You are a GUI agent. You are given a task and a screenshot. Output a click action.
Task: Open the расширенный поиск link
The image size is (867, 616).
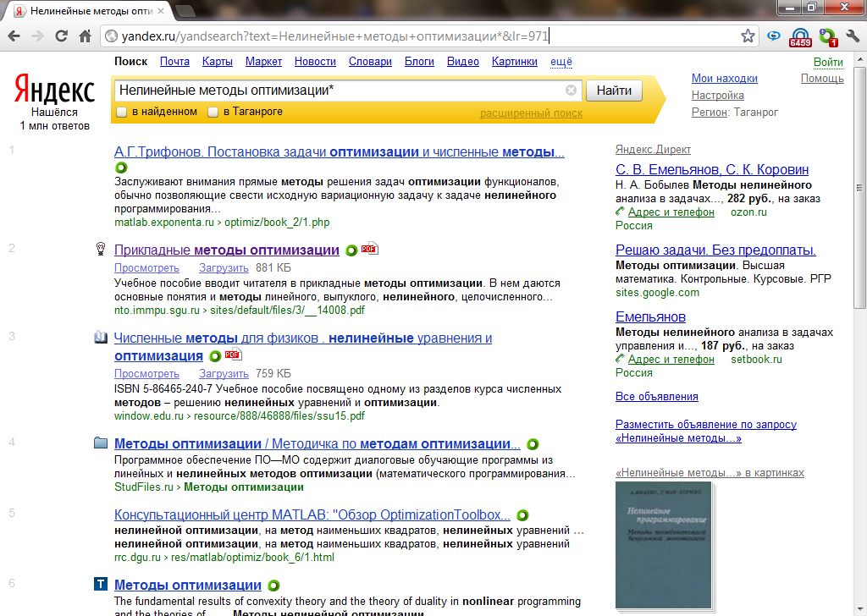click(531, 113)
